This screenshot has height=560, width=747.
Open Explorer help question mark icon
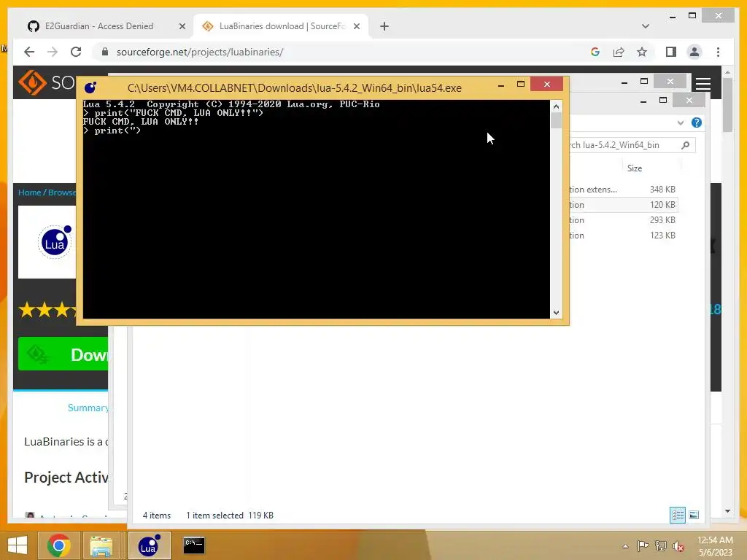[697, 122]
